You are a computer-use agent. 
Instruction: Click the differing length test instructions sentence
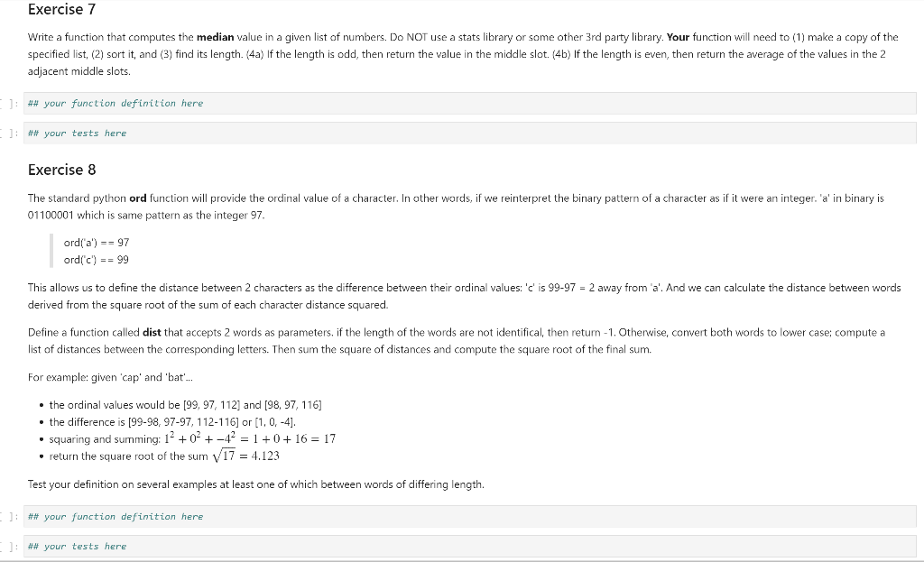pos(254,484)
